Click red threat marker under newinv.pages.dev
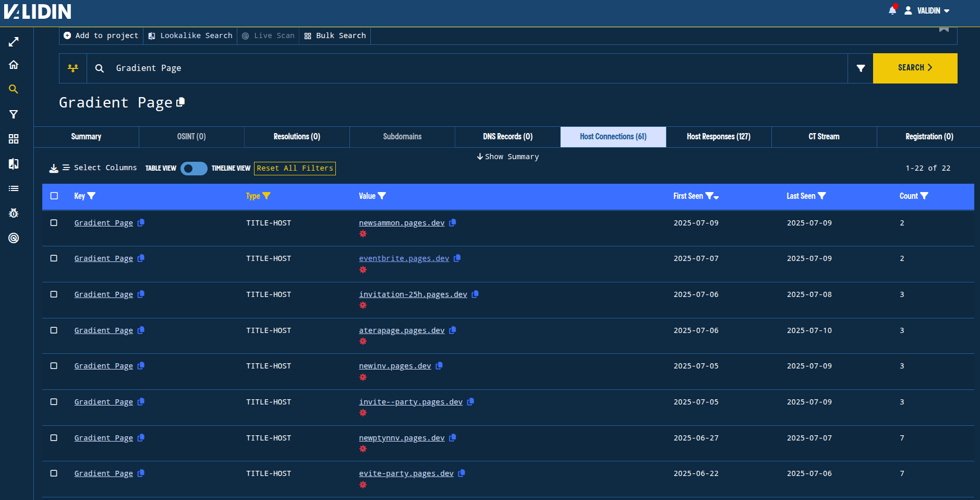Image resolution: width=980 pixels, height=500 pixels. pyautogui.click(x=363, y=377)
